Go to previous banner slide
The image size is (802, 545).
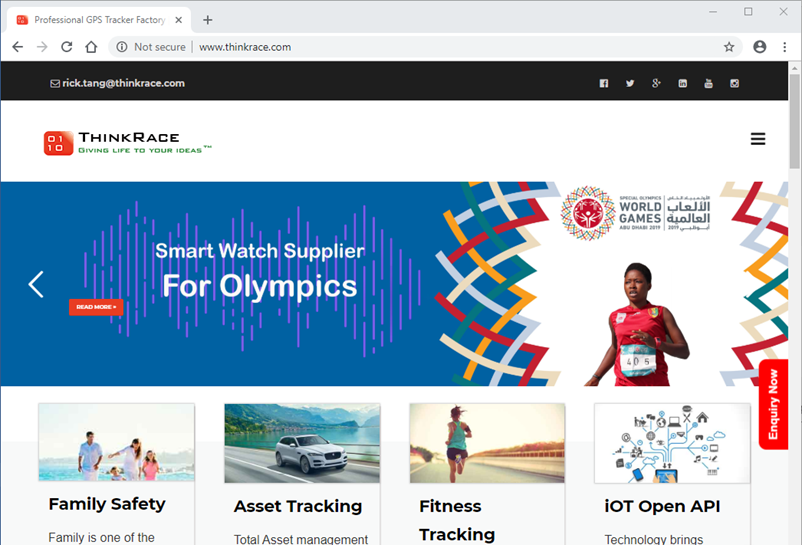point(36,284)
